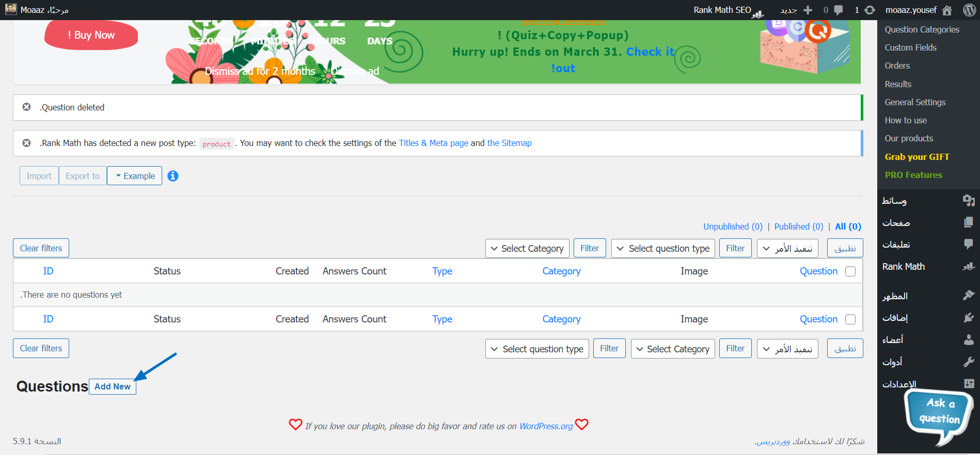Click the updates refresh icon
The image size is (980, 455).
[x=870, y=10]
